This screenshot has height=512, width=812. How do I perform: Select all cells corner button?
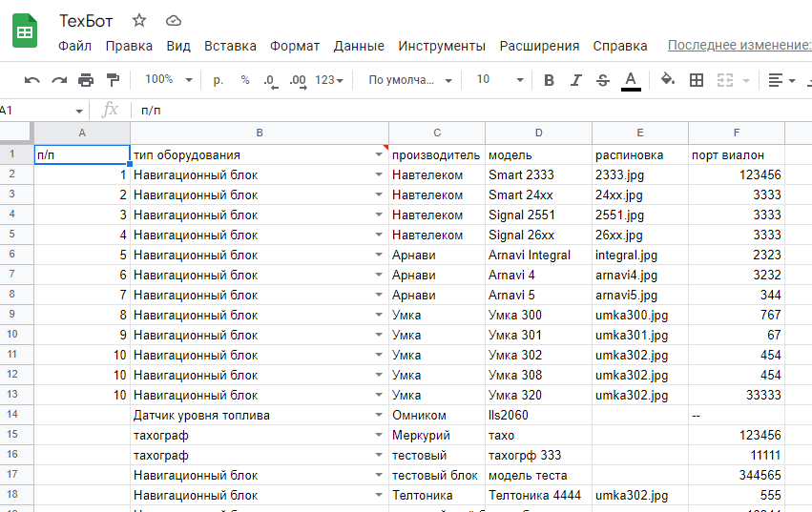point(16,133)
